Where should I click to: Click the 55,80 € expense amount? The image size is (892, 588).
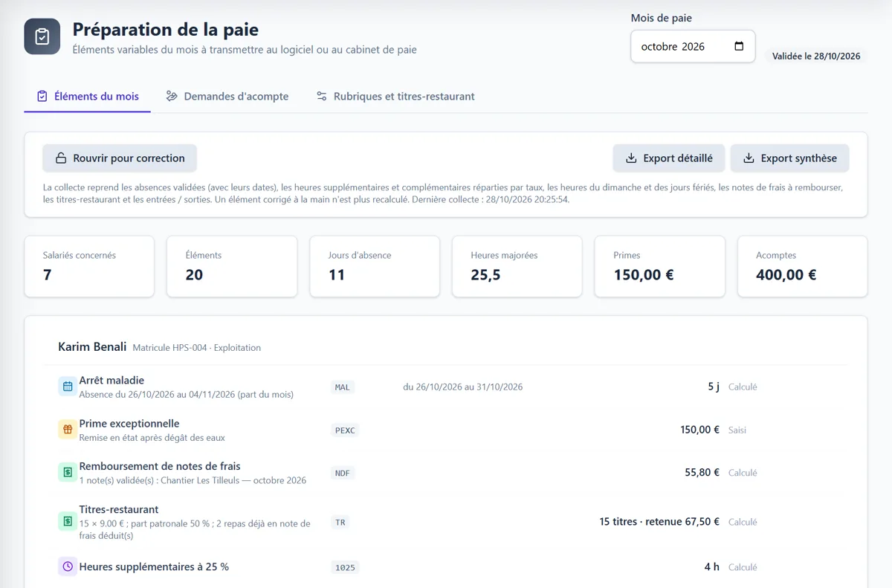pyautogui.click(x=702, y=472)
